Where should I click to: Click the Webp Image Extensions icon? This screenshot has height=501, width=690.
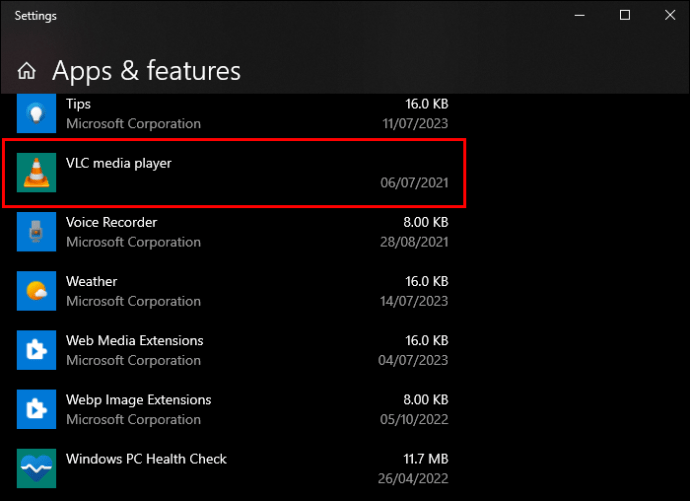(37, 409)
